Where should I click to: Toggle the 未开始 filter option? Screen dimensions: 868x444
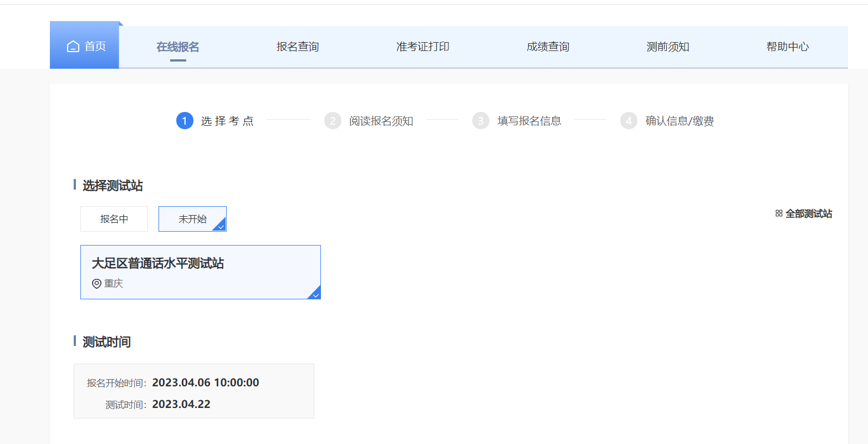pyautogui.click(x=192, y=219)
